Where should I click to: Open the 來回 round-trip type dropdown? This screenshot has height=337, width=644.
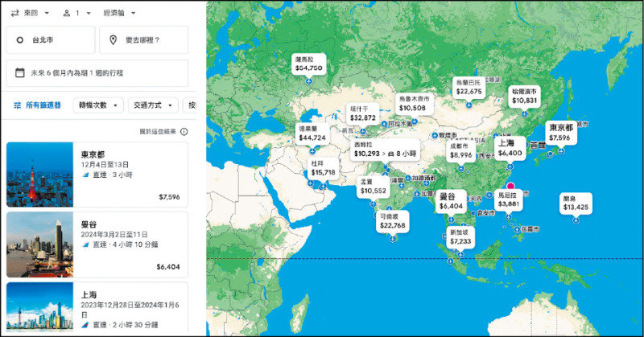tap(31, 14)
